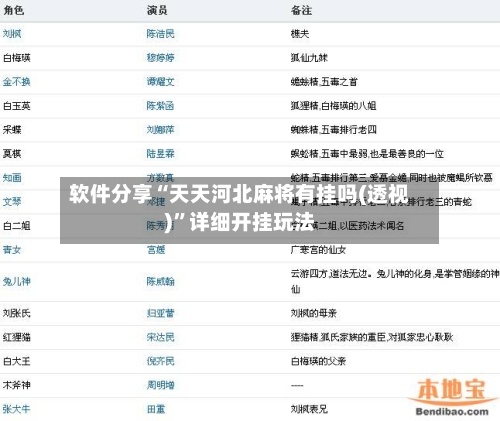
Task: Select the role cell 莫棋
Action: pyautogui.click(x=12, y=154)
